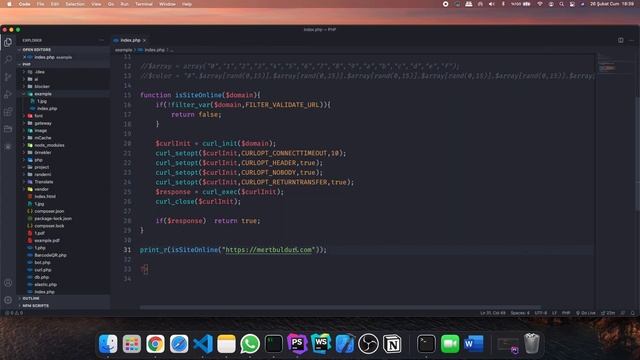Image resolution: width=640 pixels, height=360 pixels.
Task: Open WebStorm in the dock
Action: pos(321,344)
